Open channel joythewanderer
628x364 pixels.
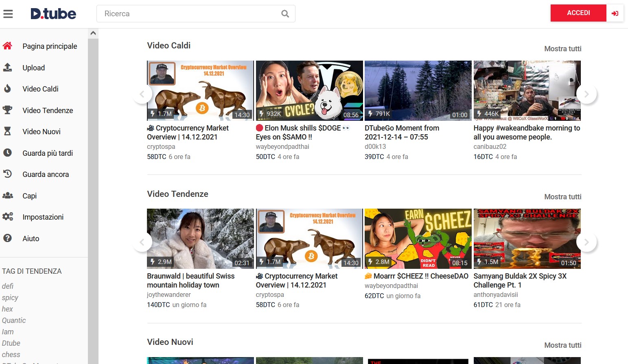point(169,295)
